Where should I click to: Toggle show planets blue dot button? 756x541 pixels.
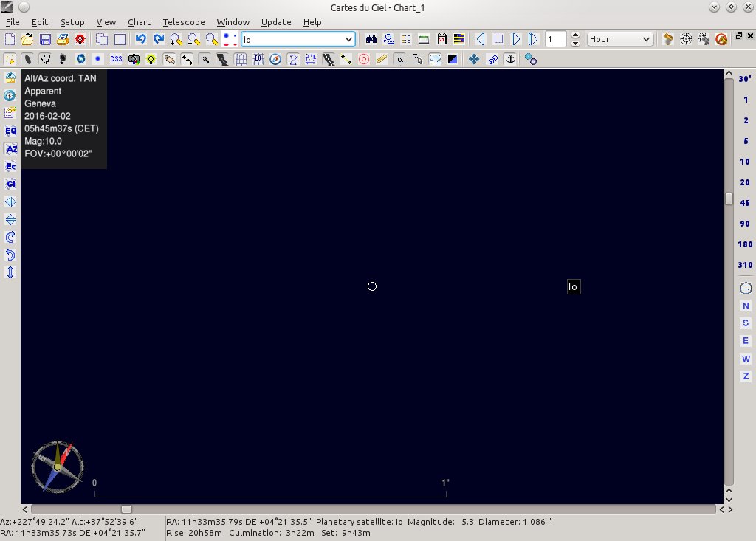coord(98,59)
